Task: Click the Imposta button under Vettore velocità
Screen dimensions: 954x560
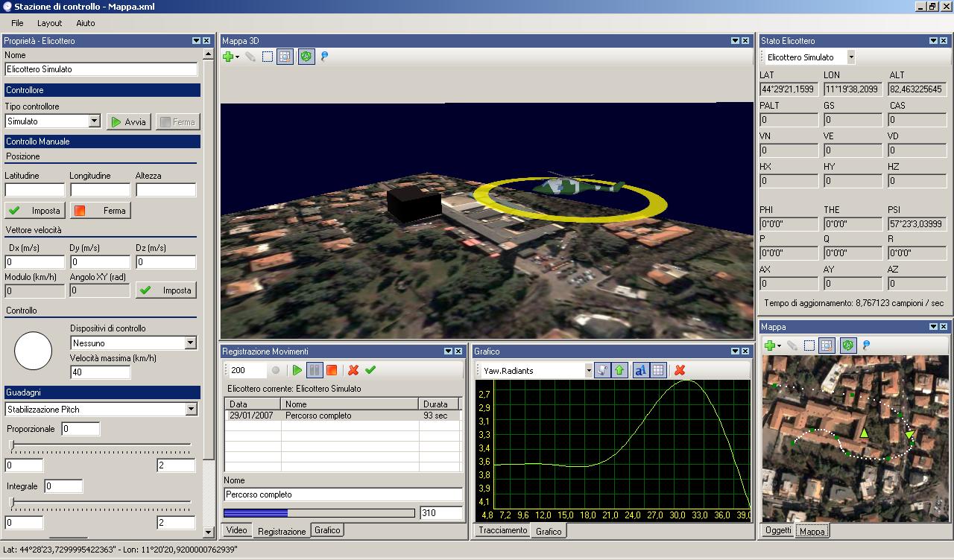Action: [166, 290]
